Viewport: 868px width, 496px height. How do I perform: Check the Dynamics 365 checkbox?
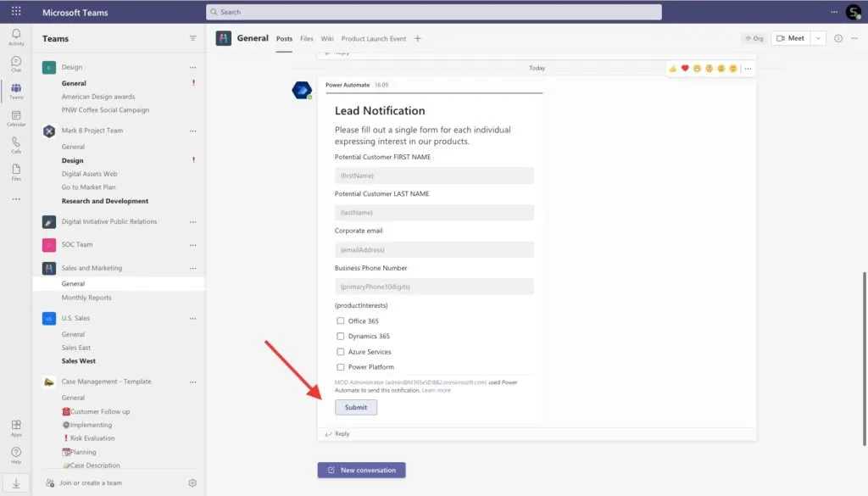point(341,336)
